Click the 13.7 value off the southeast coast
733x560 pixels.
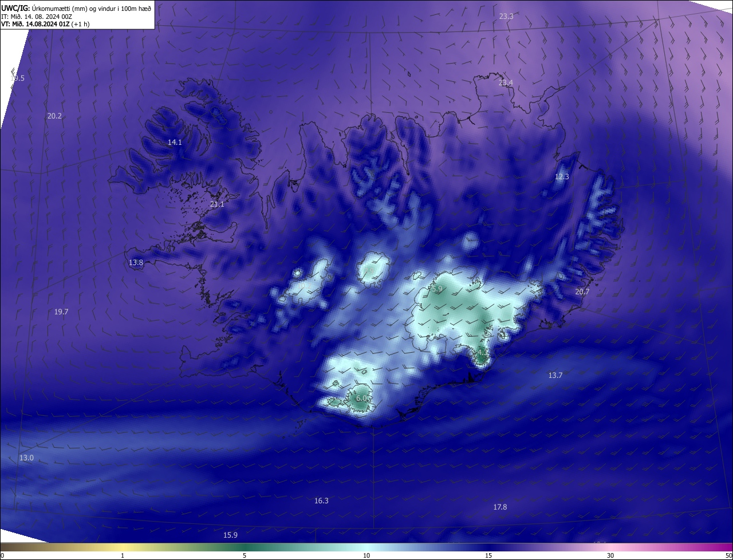click(555, 376)
